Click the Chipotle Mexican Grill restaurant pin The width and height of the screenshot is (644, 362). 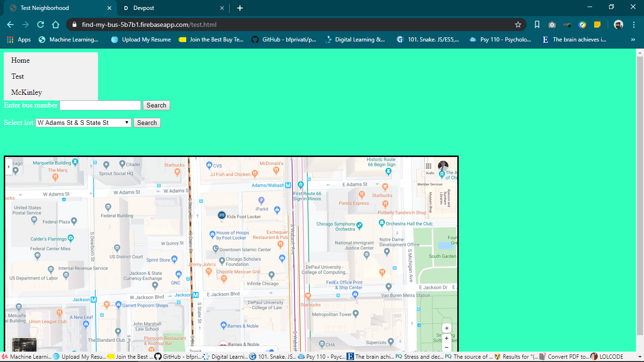click(223, 279)
